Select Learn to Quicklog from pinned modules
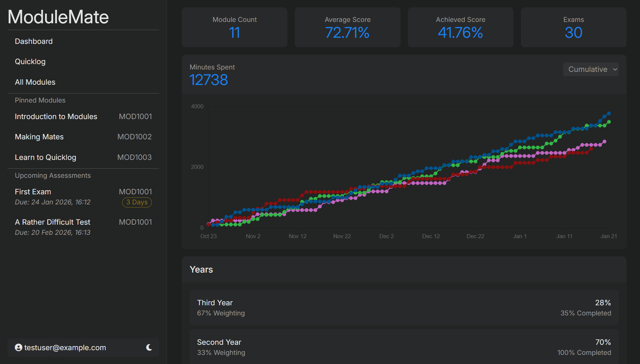Screen dimensions: 640x364 [x=45, y=157]
